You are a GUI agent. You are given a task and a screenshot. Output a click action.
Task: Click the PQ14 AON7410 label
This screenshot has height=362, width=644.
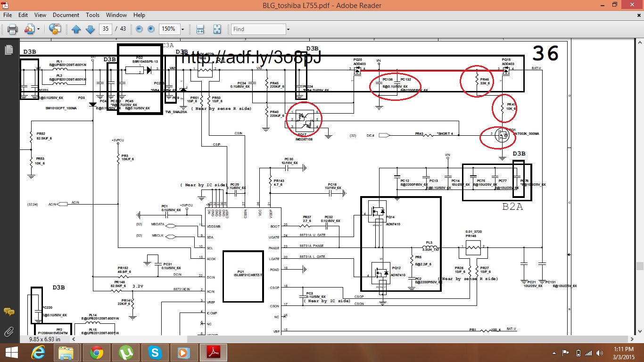(x=393, y=221)
